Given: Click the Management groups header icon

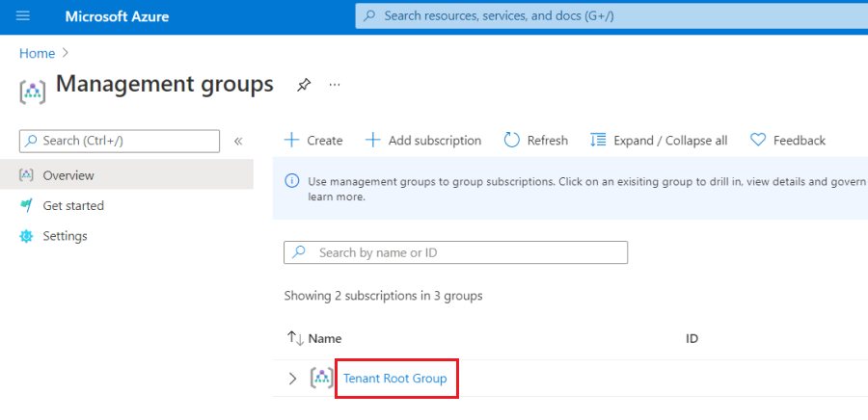Looking at the screenshot, I should click(x=33, y=91).
